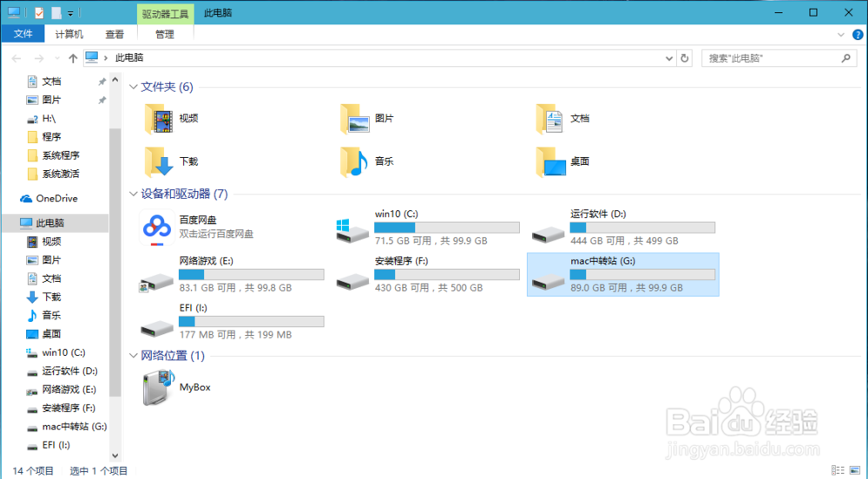Go up one level with Up arrow
Image resolution: width=868 pixels, height=479 pixels.
[x=73, y=58]
